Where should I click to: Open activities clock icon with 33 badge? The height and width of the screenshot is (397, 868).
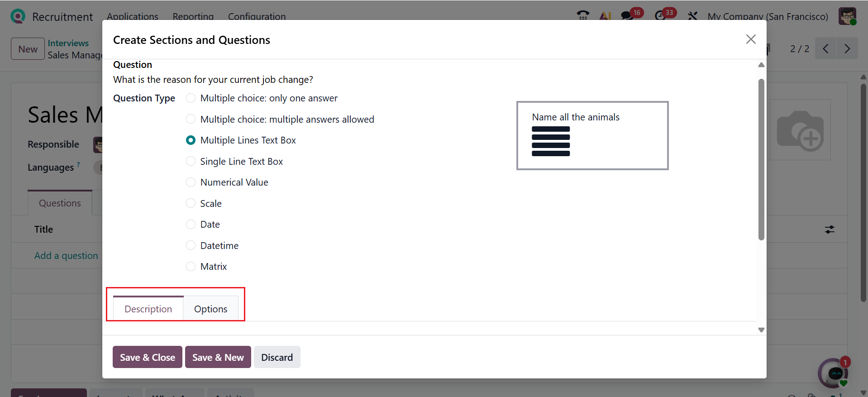660,16
